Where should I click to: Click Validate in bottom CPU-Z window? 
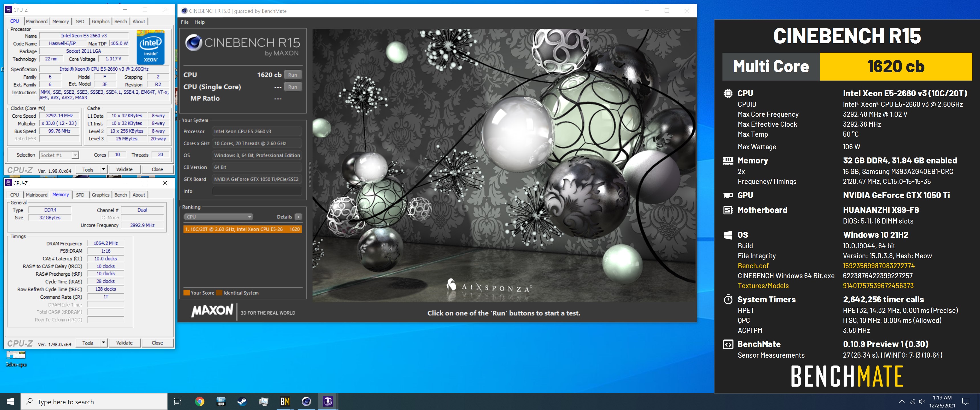click(124, 343)
